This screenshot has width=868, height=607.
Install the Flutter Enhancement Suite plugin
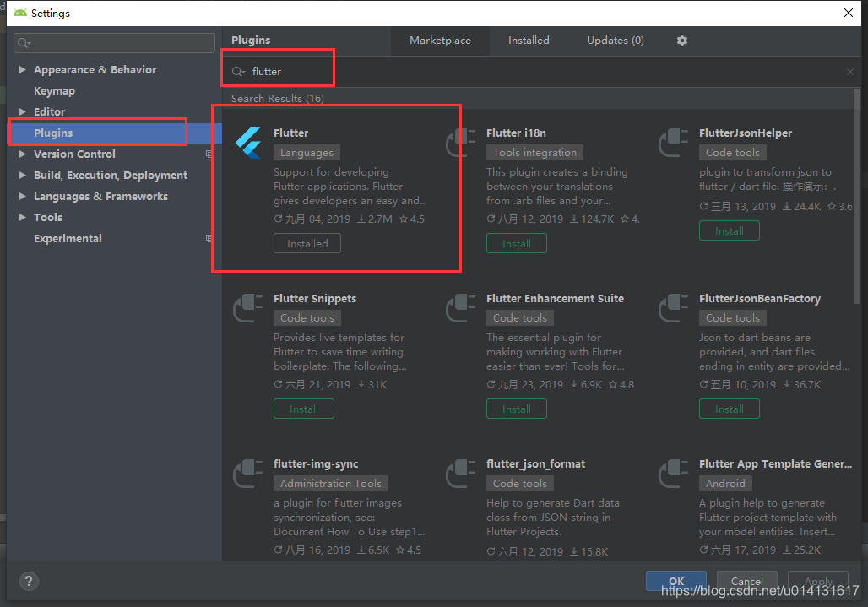[x=517, y=409]
